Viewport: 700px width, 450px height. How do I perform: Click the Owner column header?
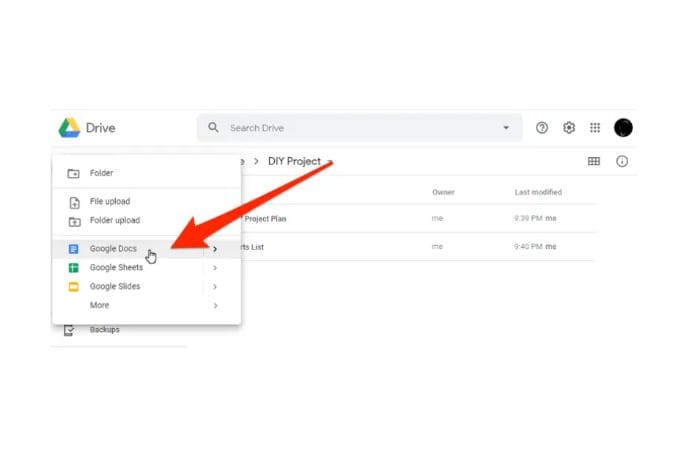(x=443, y=192)
